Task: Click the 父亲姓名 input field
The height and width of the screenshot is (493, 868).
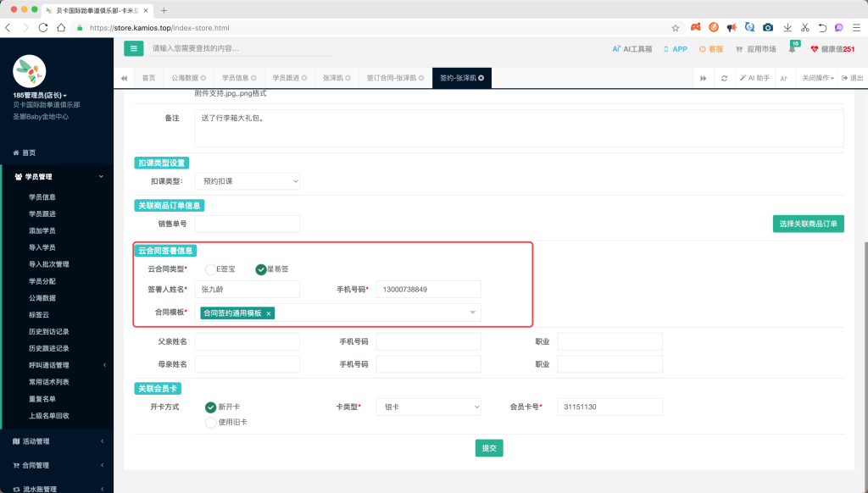Action: click(248, 341)
